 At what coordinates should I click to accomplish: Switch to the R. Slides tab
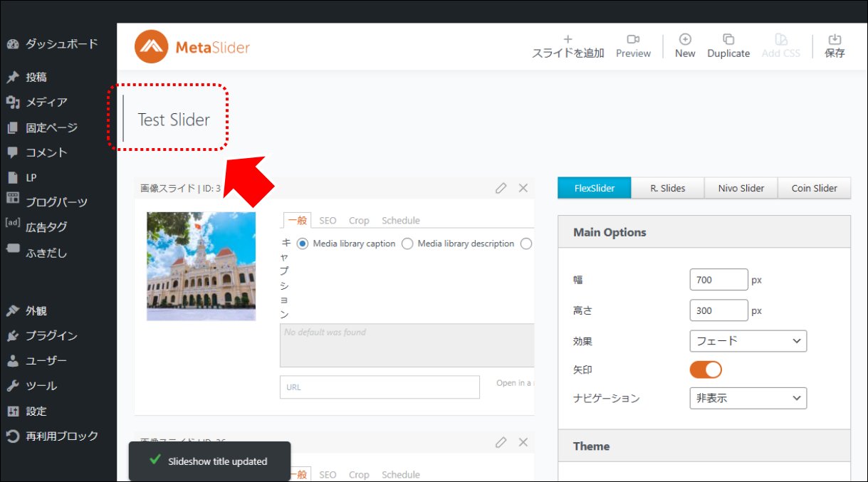[x=668, y=188]
